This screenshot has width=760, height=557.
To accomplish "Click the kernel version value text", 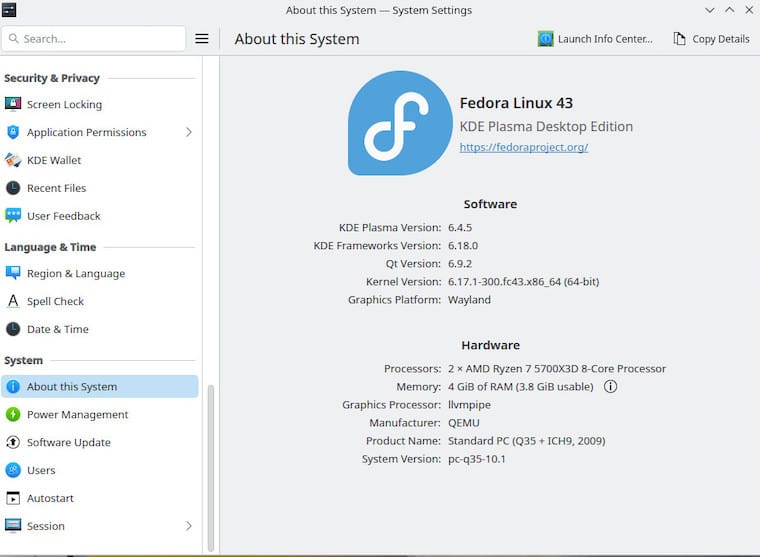I will pyautogui.click(x=523, y=282).
